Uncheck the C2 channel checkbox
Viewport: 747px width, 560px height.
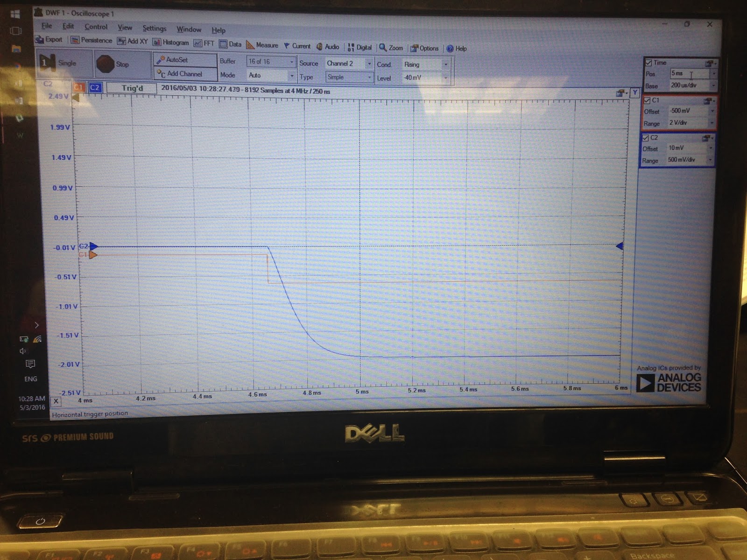coord(645,137)
